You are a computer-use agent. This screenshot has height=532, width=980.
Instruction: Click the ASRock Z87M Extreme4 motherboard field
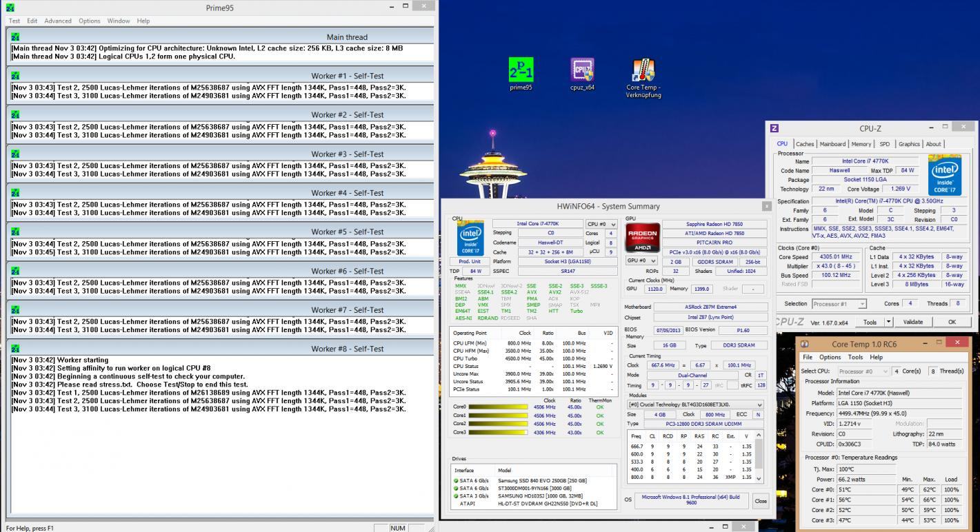click(711, 307)
